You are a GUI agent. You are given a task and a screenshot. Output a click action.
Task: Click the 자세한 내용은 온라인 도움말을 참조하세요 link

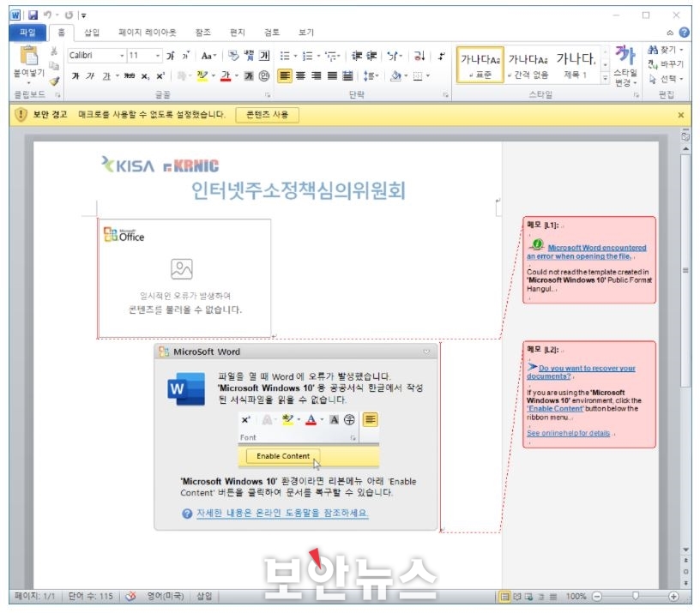[282, 513]
